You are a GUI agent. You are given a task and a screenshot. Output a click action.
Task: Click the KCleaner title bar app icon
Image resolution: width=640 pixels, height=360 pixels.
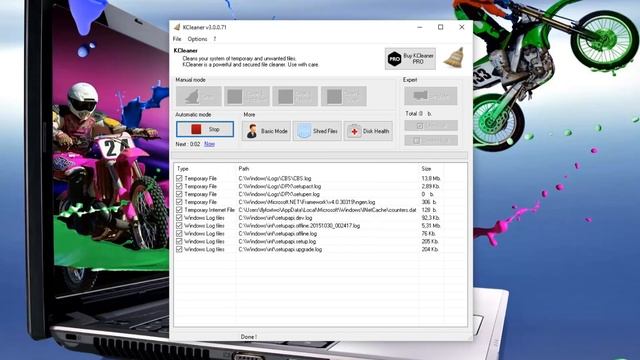177,27
